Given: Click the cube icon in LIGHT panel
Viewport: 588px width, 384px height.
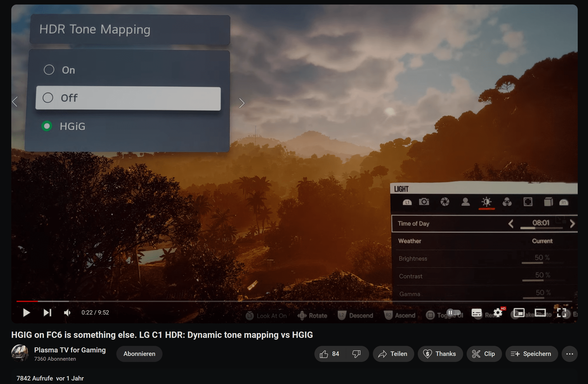Looking at the screenshot, I should point(548,202).
